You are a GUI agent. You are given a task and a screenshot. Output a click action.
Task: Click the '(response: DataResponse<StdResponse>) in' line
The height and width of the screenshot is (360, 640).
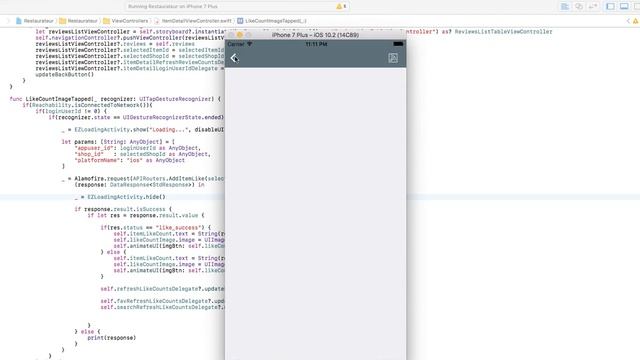click(x=139, y=185)
